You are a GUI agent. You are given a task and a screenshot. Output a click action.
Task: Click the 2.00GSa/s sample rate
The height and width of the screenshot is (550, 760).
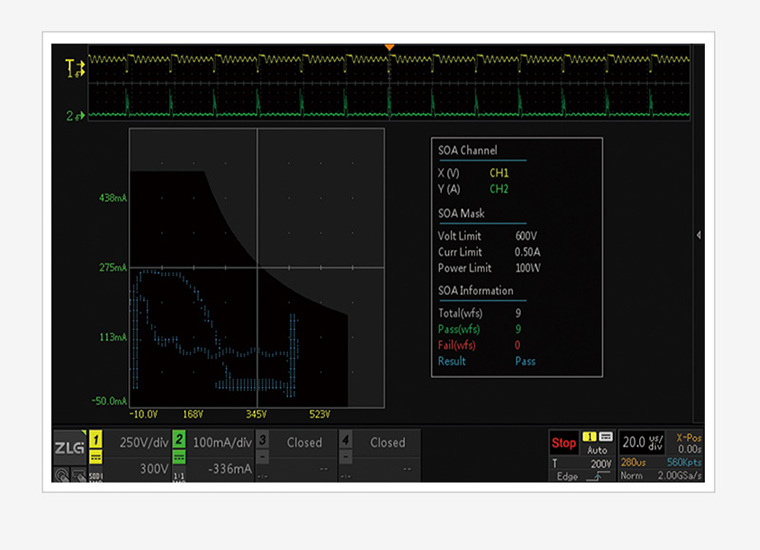680,476
